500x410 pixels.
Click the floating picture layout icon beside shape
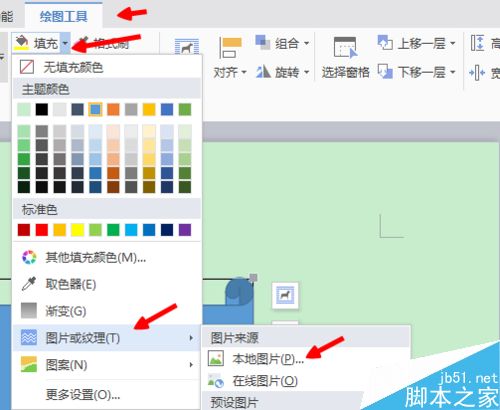[285, 295]
